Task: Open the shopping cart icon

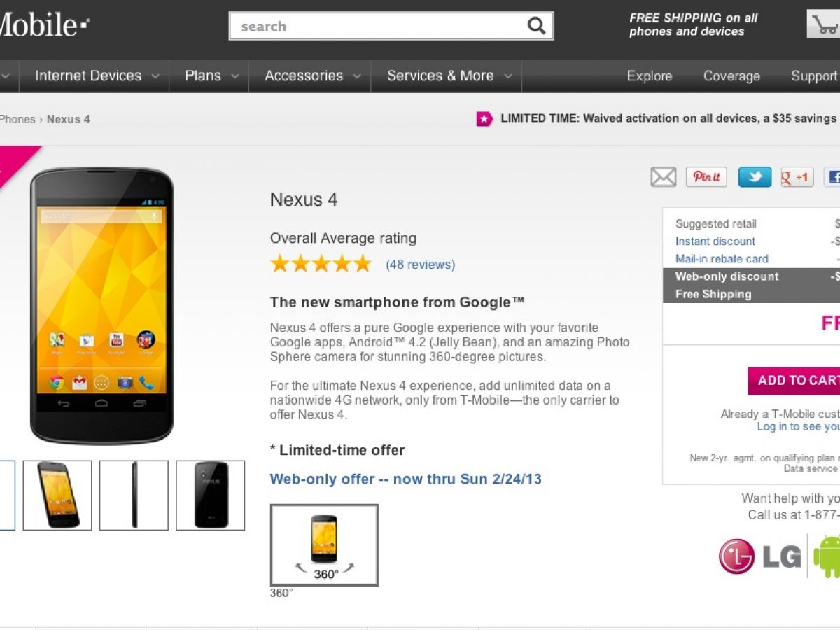Action: [824, 24]
